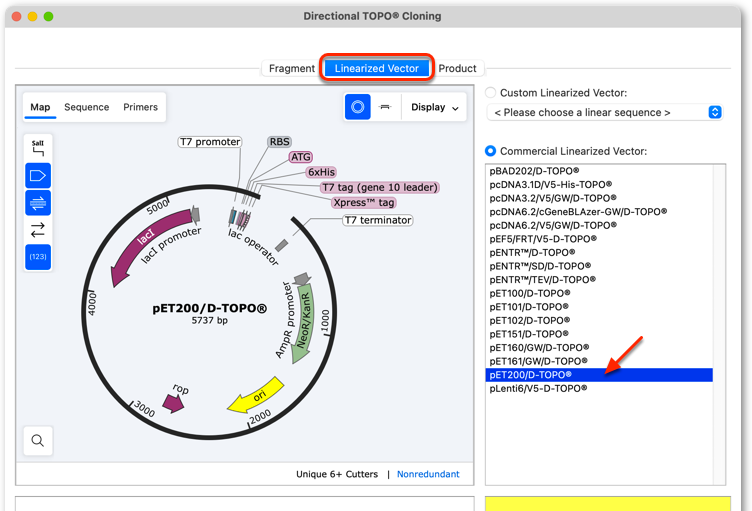Select pcDNA3.2/V5/GW/D-TOPO® vector
Image resolution: width=752 pixels, height=511 pixels.
pyautogui.click(x=599, y=198)
